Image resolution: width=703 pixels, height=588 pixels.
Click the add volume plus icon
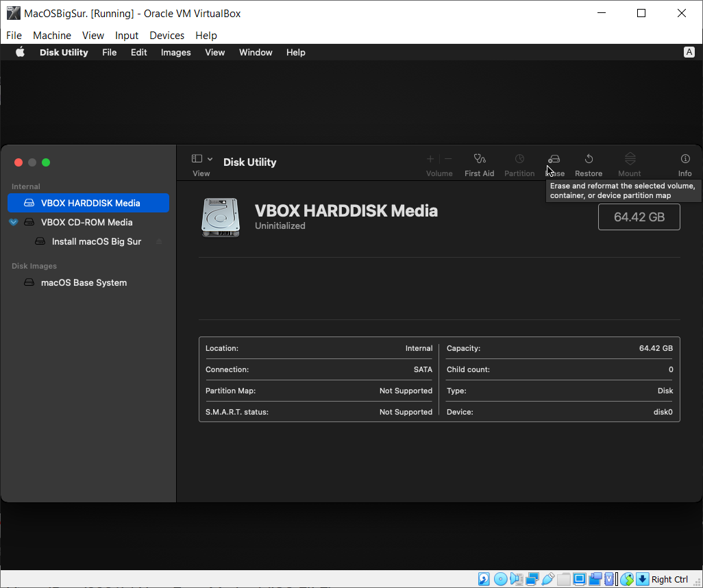[430, 159]
